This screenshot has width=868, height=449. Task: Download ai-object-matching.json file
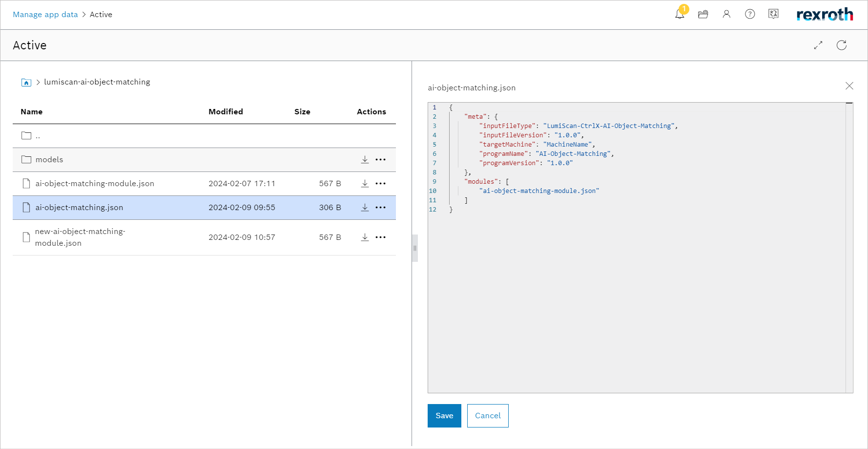pos(365,208)
